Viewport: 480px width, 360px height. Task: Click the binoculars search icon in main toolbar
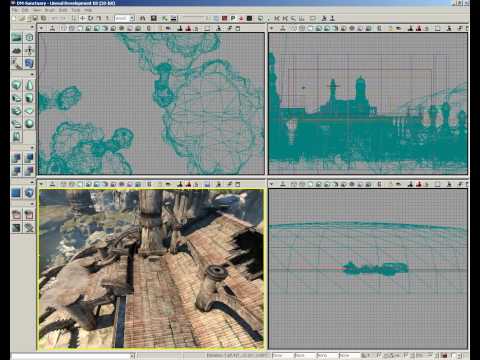[143, 18]
